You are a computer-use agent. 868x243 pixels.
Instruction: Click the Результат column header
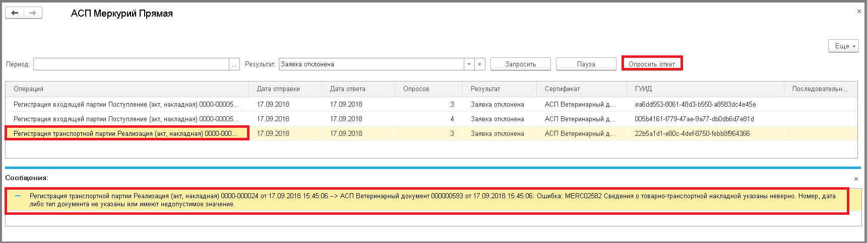pos(500,89)
